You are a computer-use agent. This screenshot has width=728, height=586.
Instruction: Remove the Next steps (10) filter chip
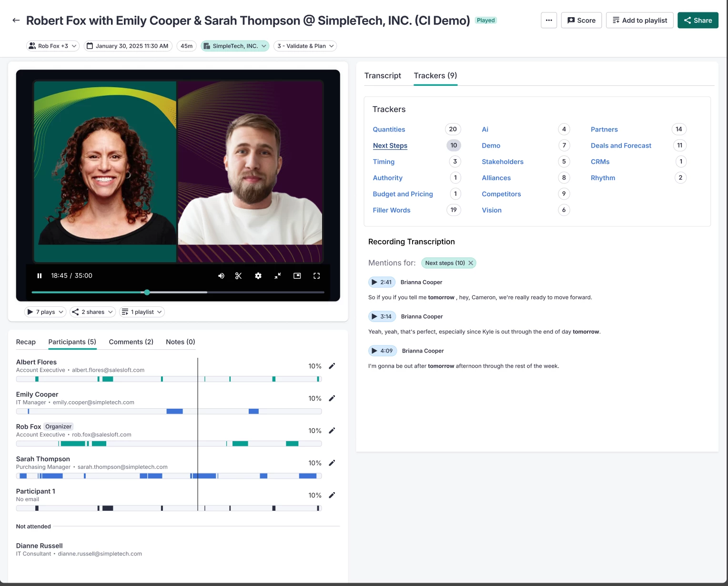471,263
